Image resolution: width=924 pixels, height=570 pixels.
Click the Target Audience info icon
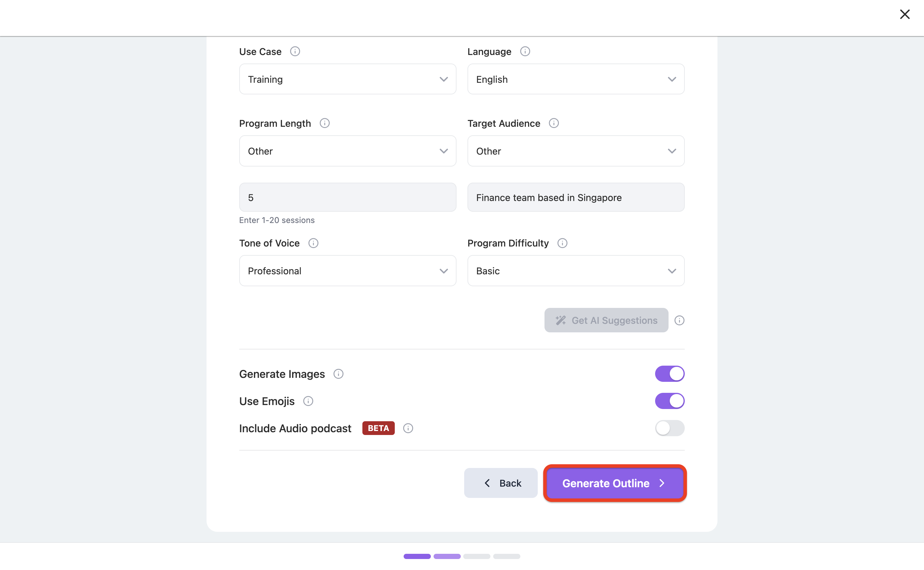[x=553, y=123]
